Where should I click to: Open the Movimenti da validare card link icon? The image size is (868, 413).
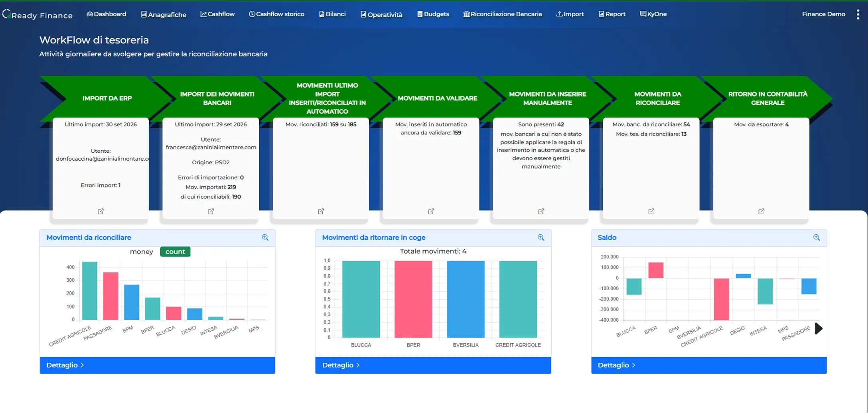(431, 211)
